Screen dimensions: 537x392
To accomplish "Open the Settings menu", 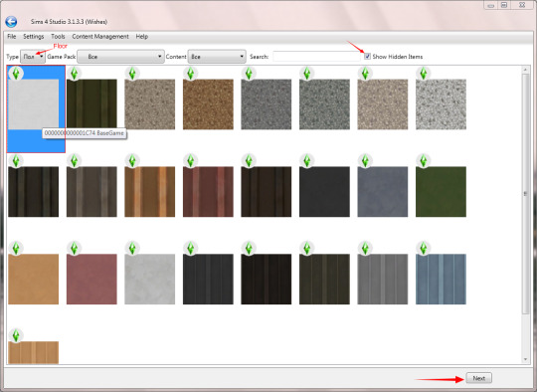I will click(x=33, y=37).
